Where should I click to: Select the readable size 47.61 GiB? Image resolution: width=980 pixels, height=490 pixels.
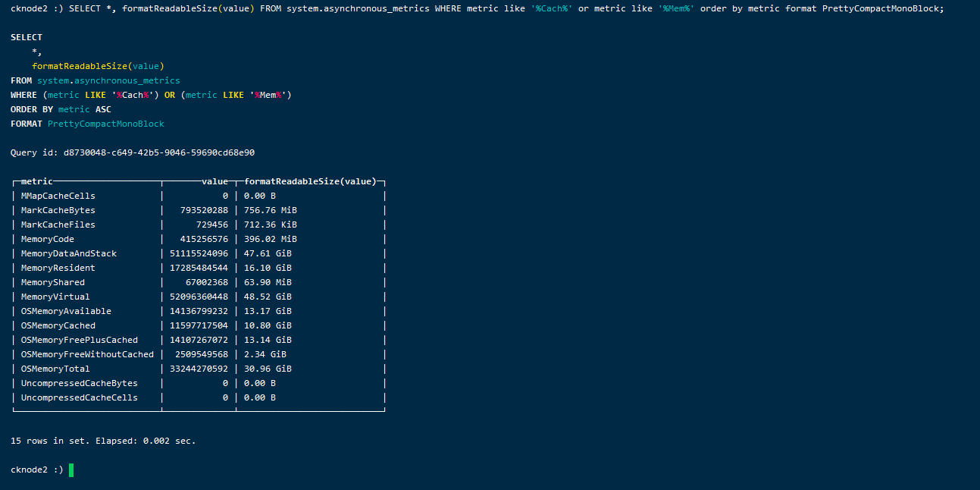[x=268, y=253]
